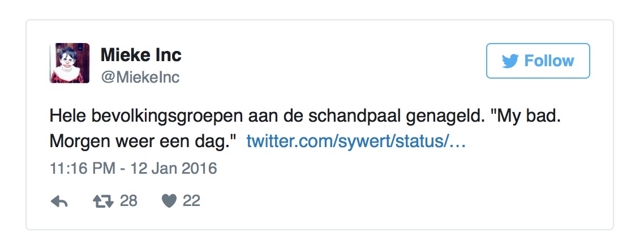644x249 pixels.
Task: Select the '12 Jan 2016' date
Action: 174,169
